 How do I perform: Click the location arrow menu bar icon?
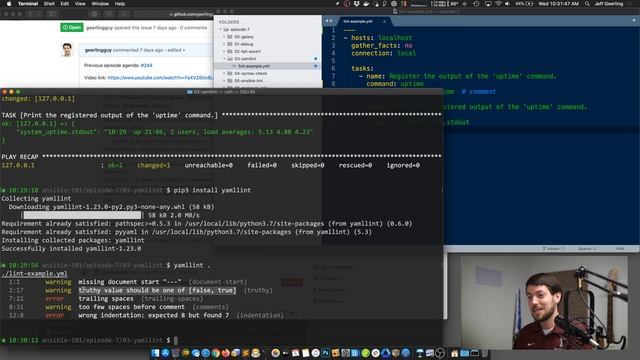[x=338, y=4]
